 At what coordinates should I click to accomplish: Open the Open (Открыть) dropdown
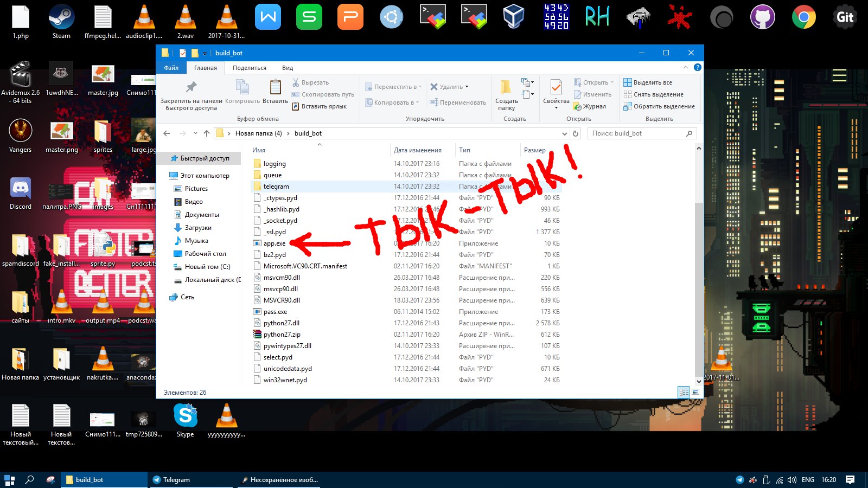tap(594, 82)
